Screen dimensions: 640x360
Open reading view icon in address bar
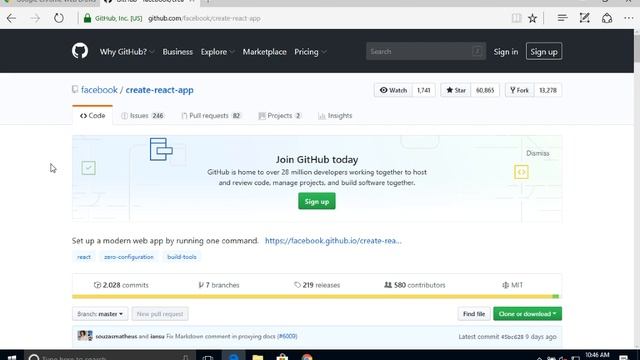click(x=516, y=18)
